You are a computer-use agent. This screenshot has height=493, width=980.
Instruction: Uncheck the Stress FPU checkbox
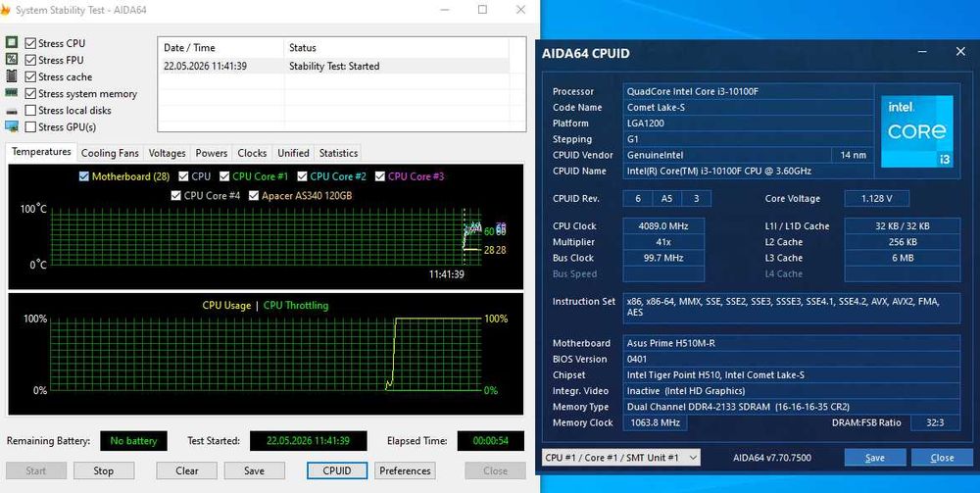tap(30, 60)
